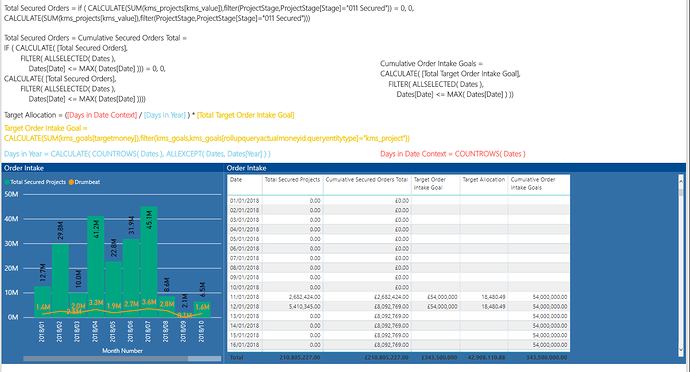Click the 2018/02 bar labeled 29.8M
This screenshot has height=372, width=690.
click(60, 280)
